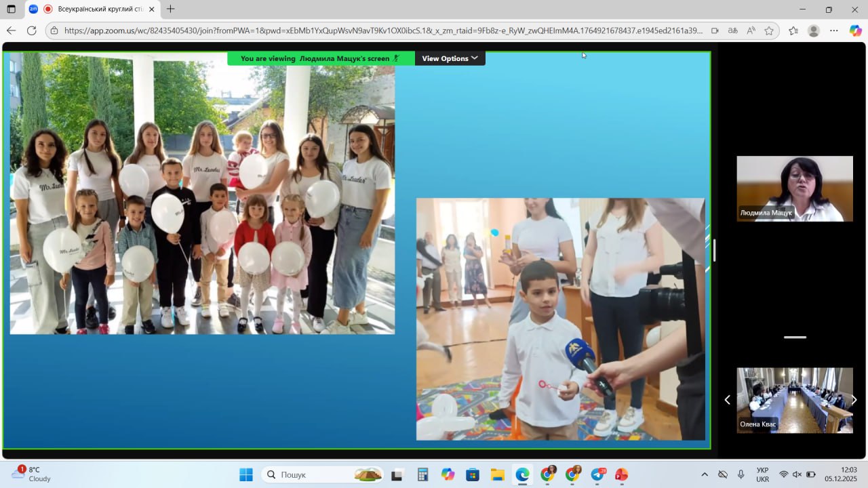Image resolution: width=868 pixels, height=488 pixels.
Task: Start Read aloud using the A icon
Action: [x=750, y=31]
